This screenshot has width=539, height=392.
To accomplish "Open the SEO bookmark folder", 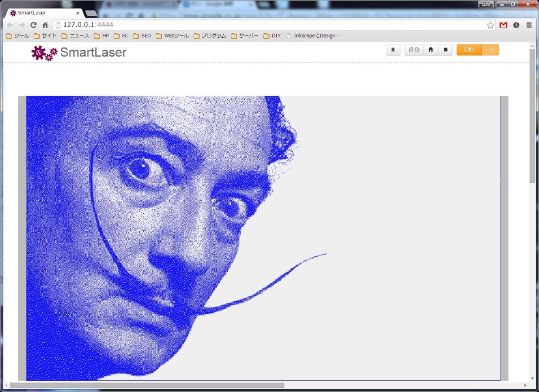I will (x=142, y=36).
